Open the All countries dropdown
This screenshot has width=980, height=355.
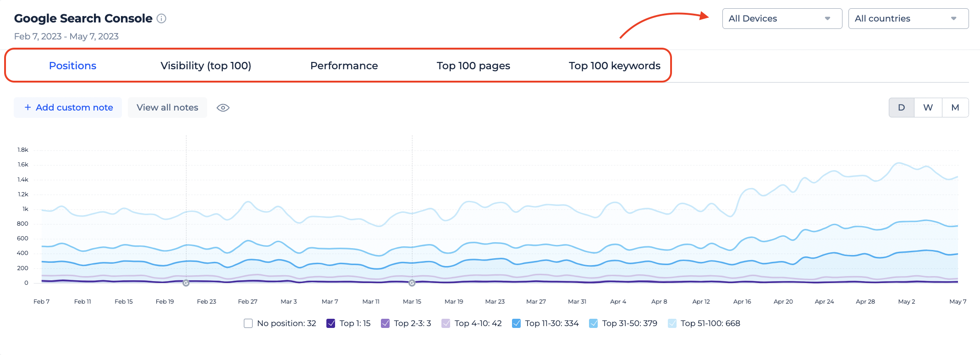click(x=908, y=18)
